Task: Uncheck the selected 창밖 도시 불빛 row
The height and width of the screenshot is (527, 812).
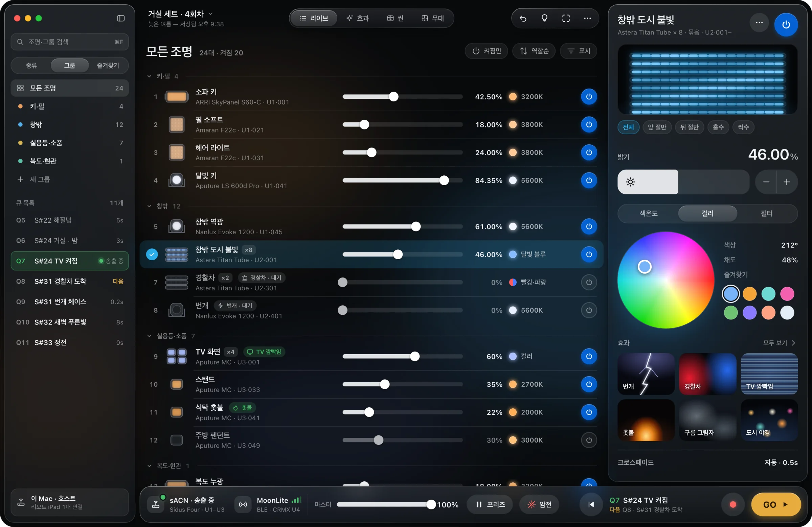Action: click(x=152, y=254)
